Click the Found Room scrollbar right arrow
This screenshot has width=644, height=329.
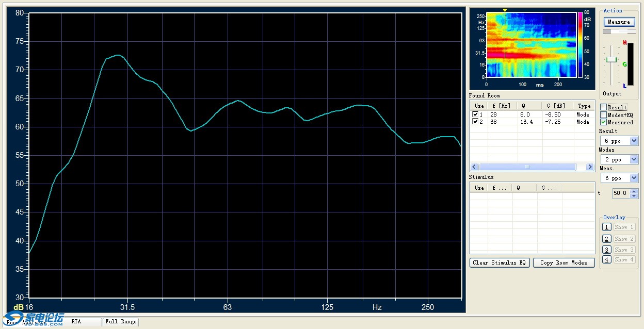590,167
